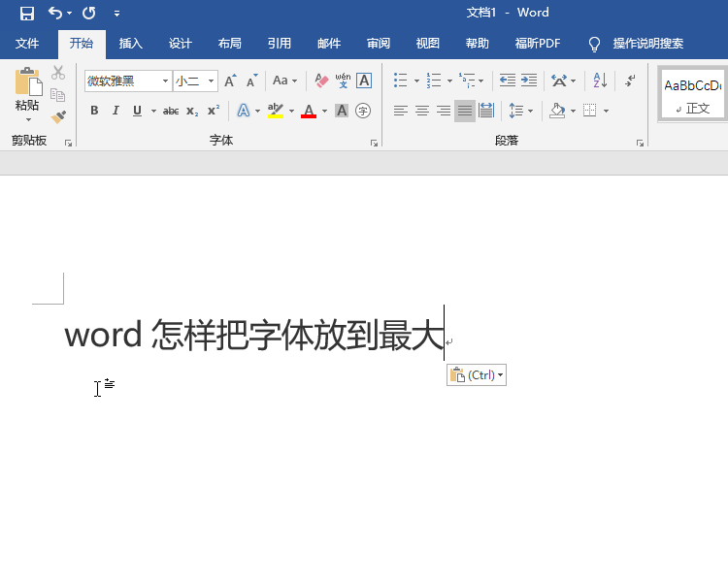Screen dimensions: 728x582
Task: Toggle underline formatting
Action: (x=137, y=111)
